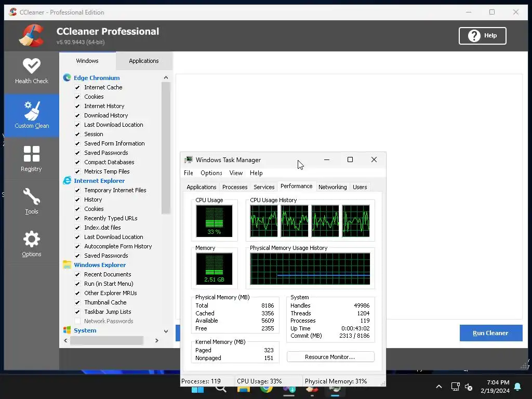The height and width of the screenshot is (399, 532).
Task: Switch to Task Manager Applications tab
Action: [201, 187]
